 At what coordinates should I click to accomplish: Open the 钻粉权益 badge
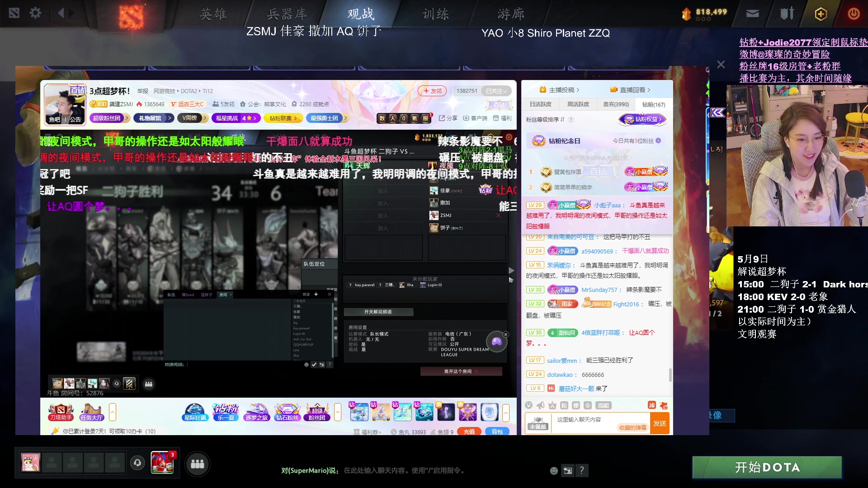642,119
